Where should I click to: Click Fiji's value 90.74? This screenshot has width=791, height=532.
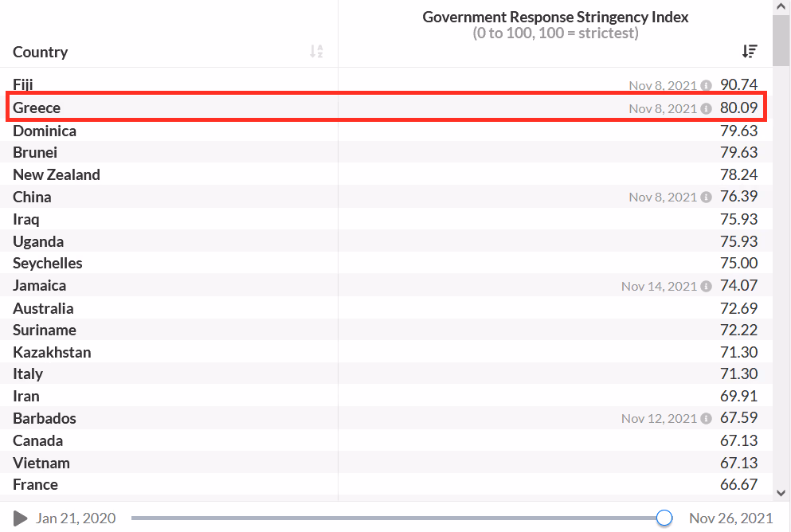tap(739, 84)
